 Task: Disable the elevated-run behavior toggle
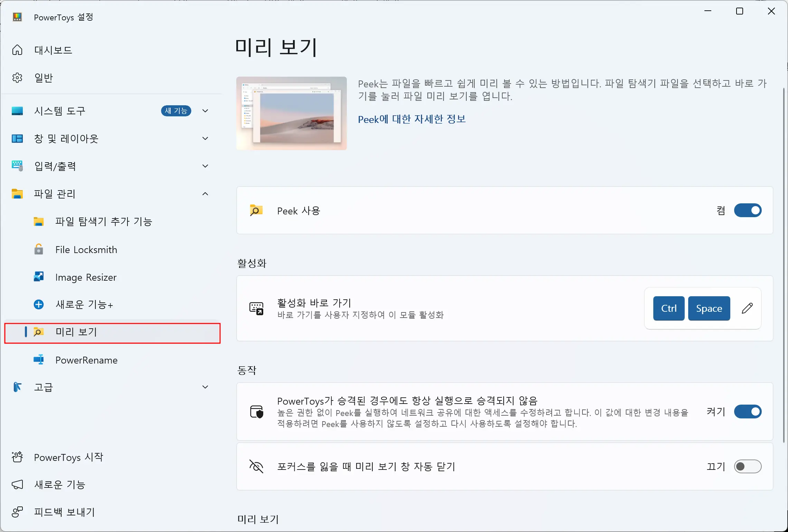pos(748,412)
